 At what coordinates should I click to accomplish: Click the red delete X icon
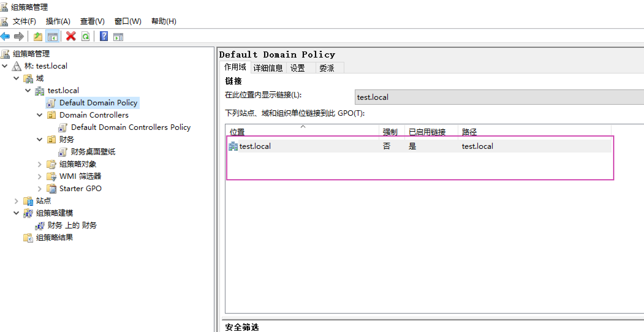point(71,36)
